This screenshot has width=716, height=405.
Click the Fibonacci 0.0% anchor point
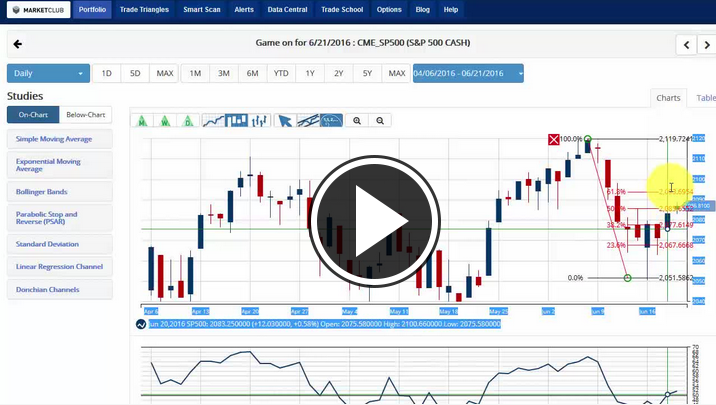[x=627, y=278]
